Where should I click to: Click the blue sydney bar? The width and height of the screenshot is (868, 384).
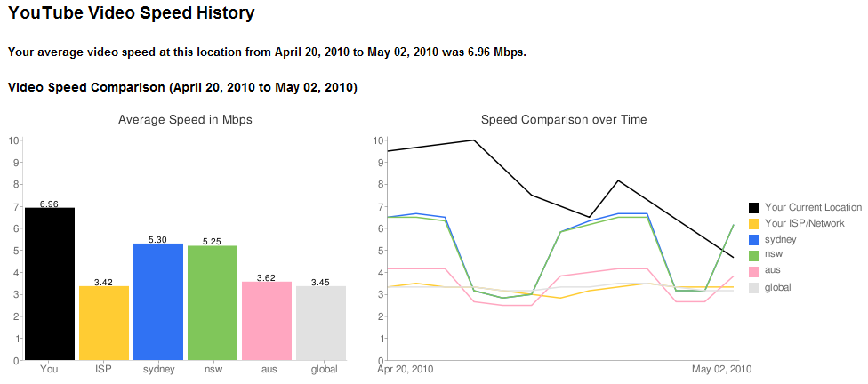pyautogui.click(x=158, y=301)
